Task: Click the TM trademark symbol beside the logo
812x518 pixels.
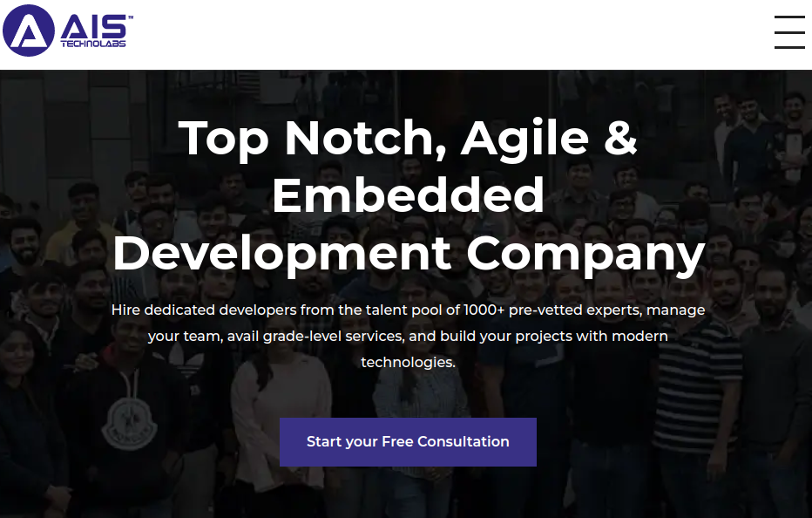Action: tap(130, 17)
